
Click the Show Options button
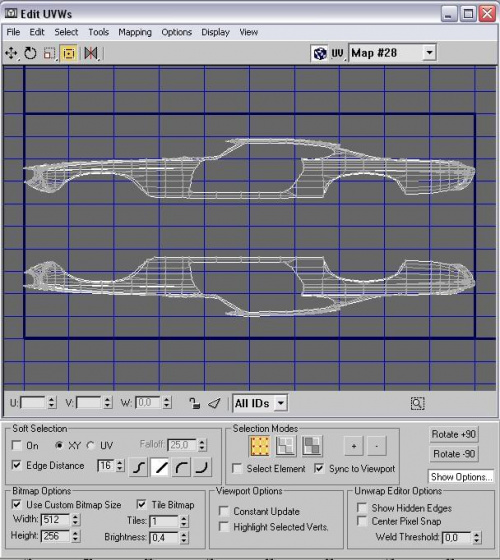pos(461,477)
